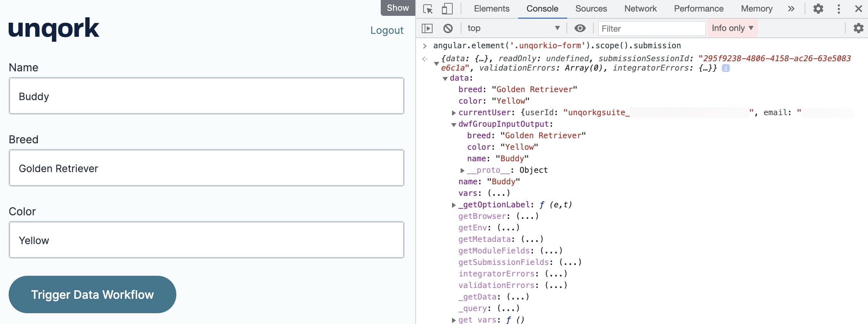
Task: Focus the Breed field with Golden Retriever
Action: point(207,168)
